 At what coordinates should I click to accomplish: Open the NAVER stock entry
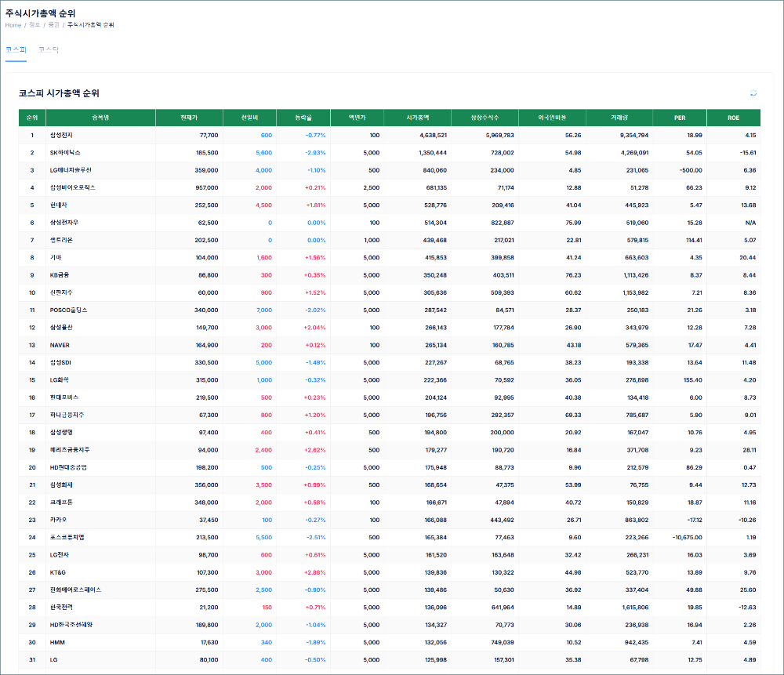tap(60, 345)
